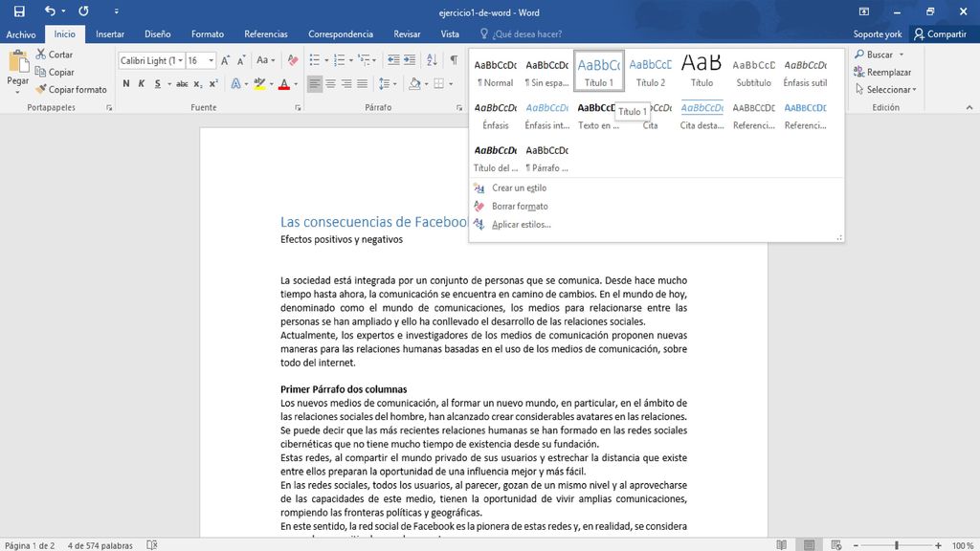Click Crear un estilo
This screenshot has width=980, height=551.
519,188
